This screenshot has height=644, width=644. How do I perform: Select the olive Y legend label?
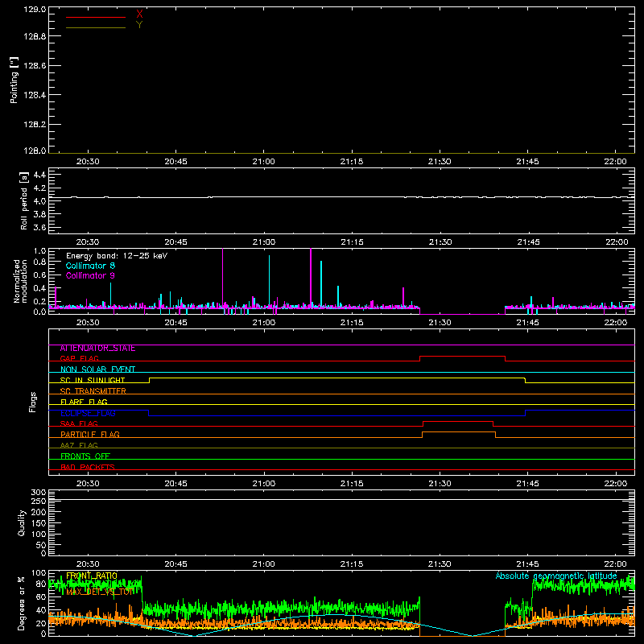click(x=139, y=25)
